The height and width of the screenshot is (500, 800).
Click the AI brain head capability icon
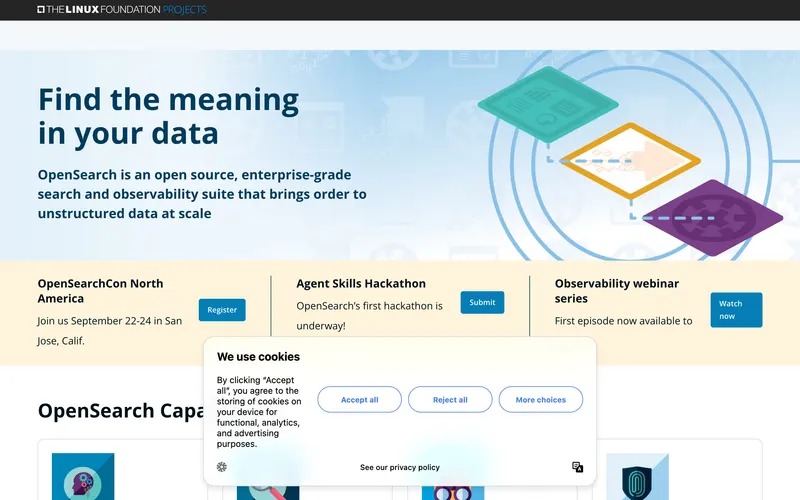(83, 477)
